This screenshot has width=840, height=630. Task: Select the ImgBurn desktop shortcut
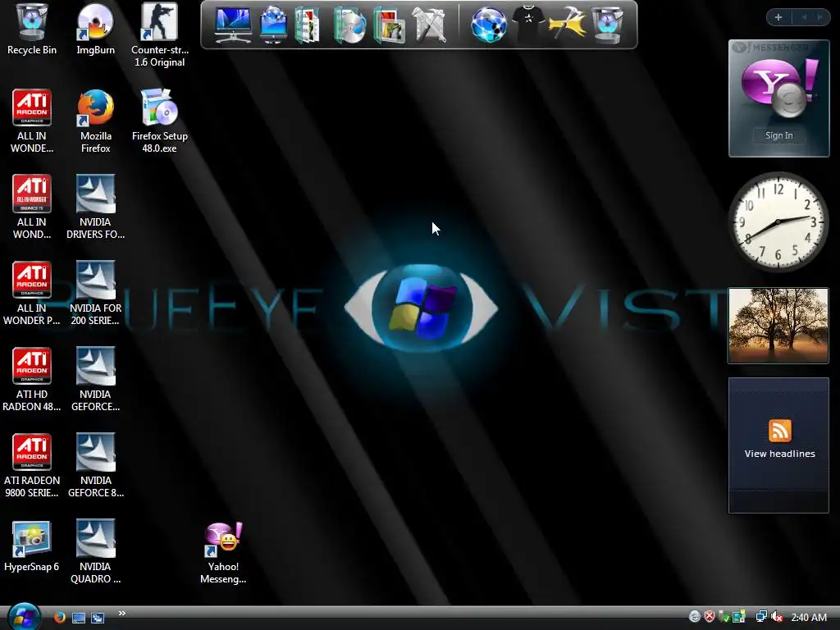pyautogui.click(x=95, y=29)
